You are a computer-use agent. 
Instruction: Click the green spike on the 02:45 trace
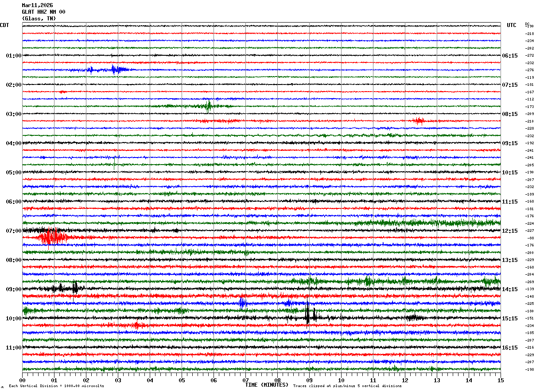click(x=209, y=106)
